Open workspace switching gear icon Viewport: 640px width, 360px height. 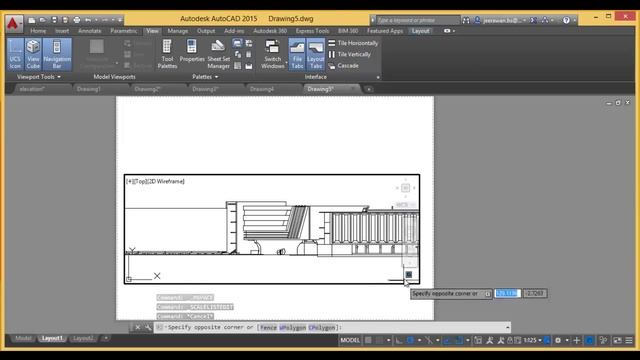point(558,340)
